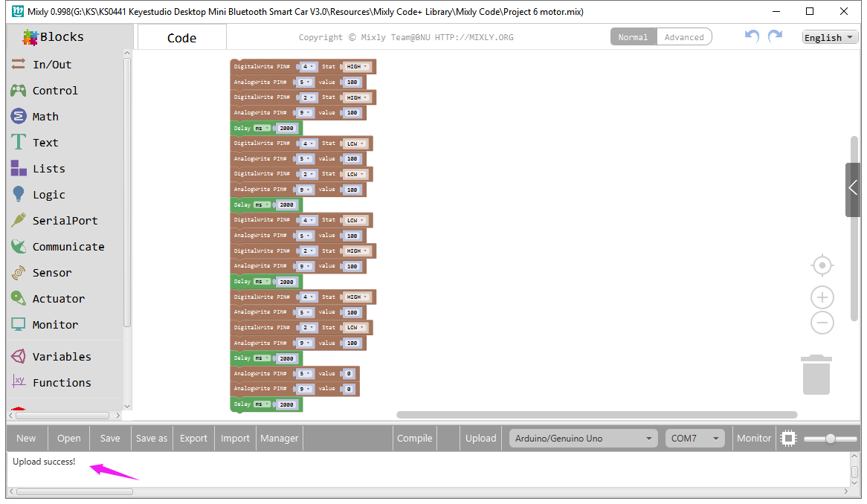Click the Save as button
Viewport: 867px width, 504px height.
point(152,439)
